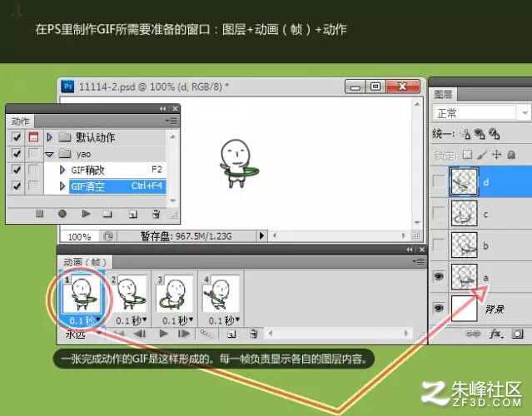Select animation frame 2 thumbnail

pyautogui.click(x=129, y=294)
